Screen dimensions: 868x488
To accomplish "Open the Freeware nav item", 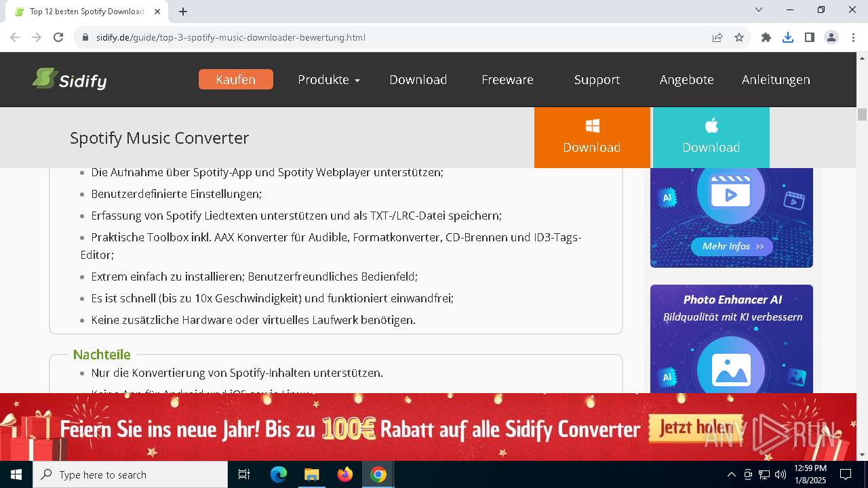I will click(x=507, y=79).
